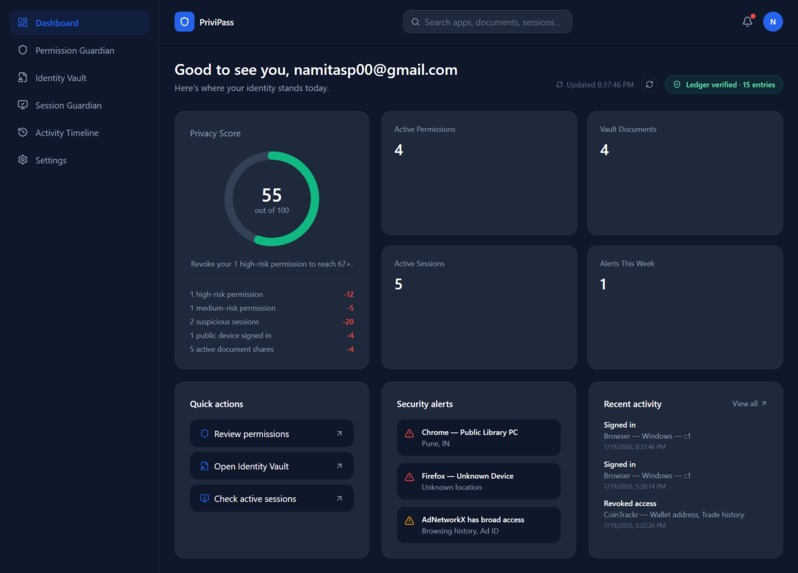The image size is (798, 573).
Task: Click the '2 suspicious sessions' row
Action: [272, 322]
